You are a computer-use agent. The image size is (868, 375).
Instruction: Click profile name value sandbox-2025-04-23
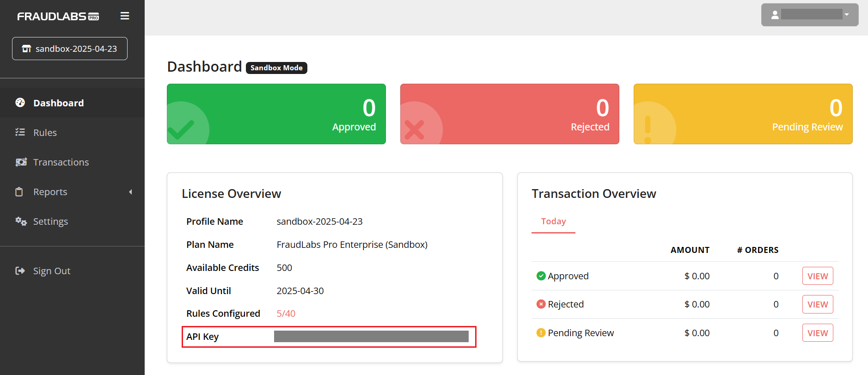click(x=319, y=221)
